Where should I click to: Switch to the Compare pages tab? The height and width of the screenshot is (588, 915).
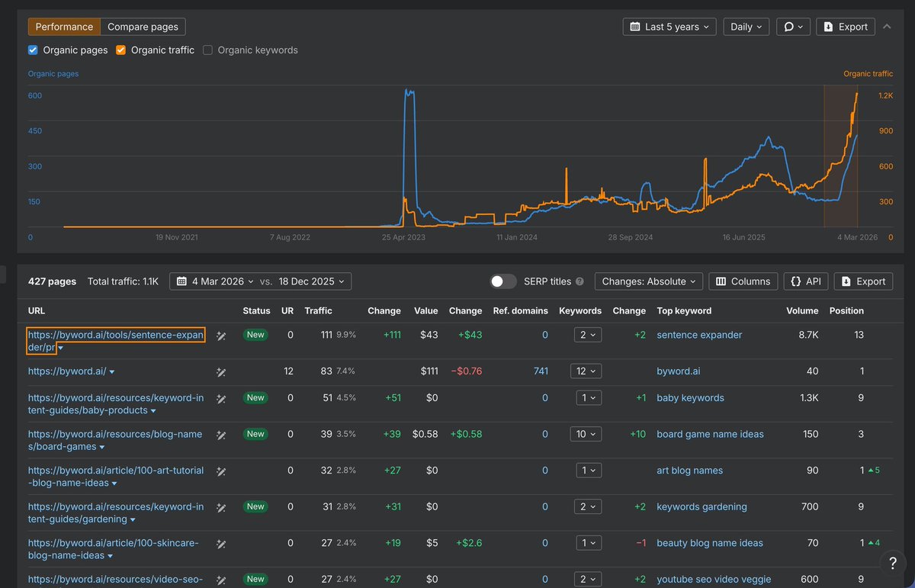143,27
